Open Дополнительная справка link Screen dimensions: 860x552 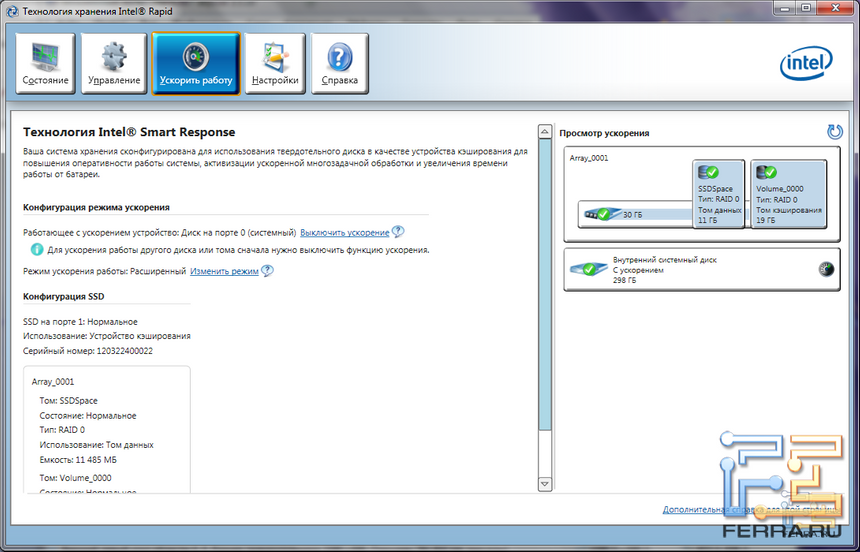[751, 510]
